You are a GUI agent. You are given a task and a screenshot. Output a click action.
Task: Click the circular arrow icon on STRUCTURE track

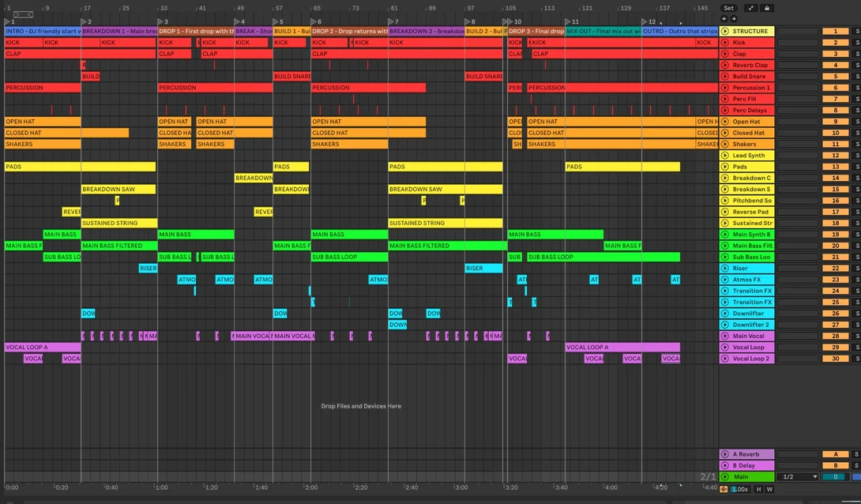(725, 32)
